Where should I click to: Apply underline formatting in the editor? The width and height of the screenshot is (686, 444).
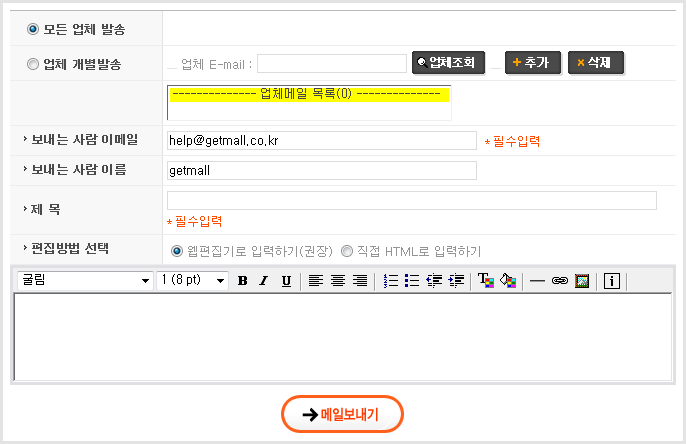click(x=286, y=281)
